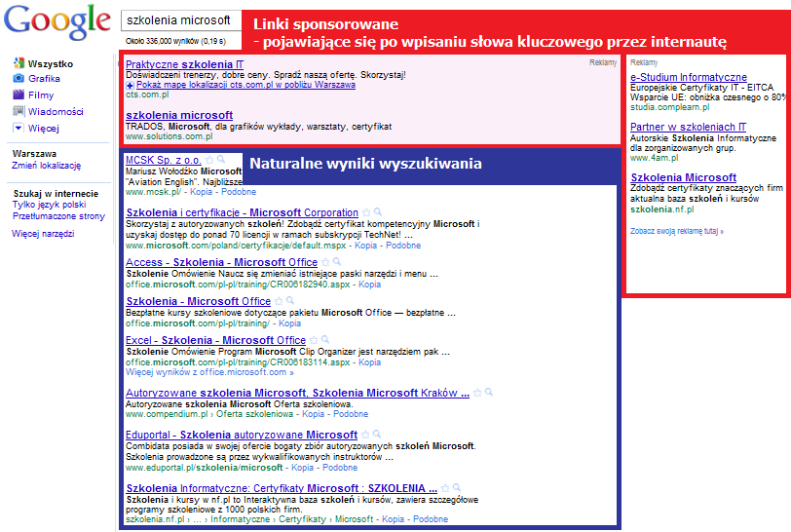Click Około 336,000 wyników result count text
The width and height of the screenshot is (791, 532).
[175, 41]
